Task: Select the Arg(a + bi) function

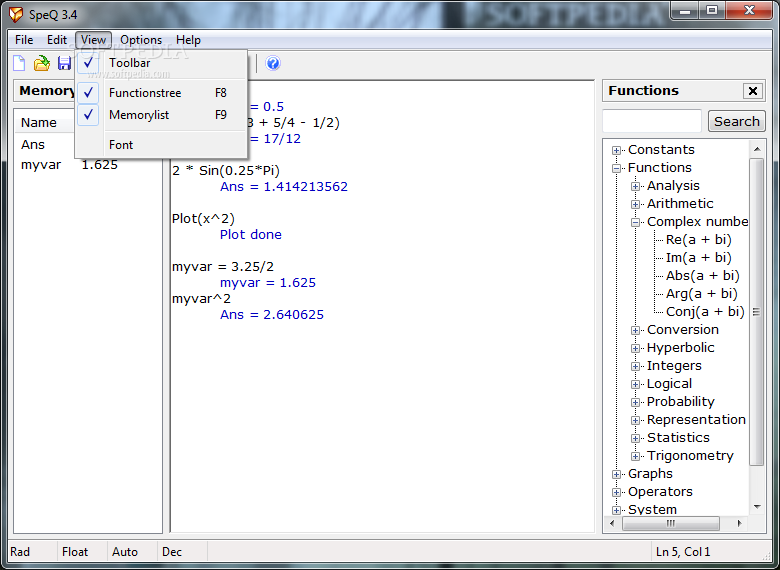Action: point(701,293)
